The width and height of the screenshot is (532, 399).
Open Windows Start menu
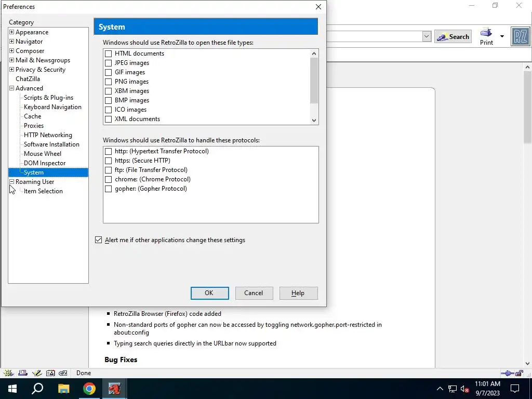click(12, 389)
